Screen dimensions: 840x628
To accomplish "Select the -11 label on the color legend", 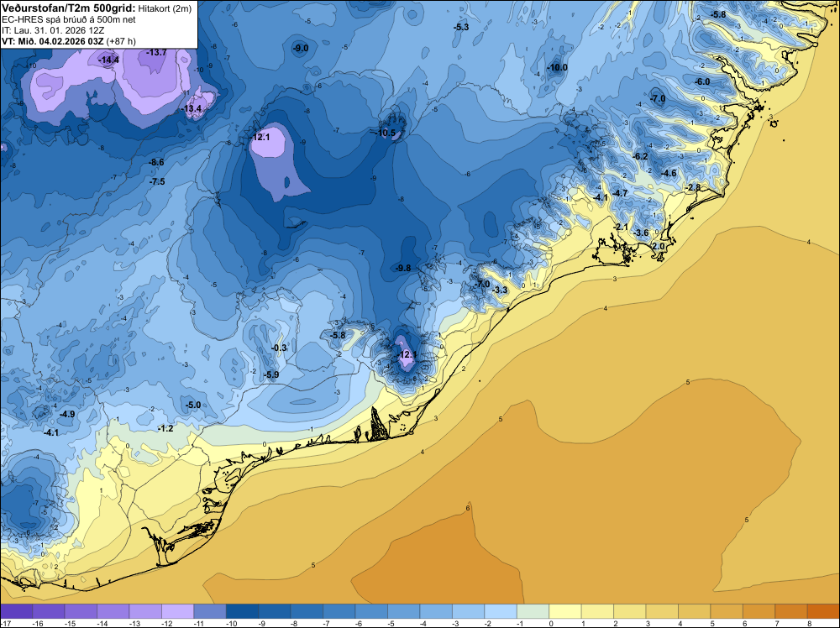I will (x=199, y=623).
